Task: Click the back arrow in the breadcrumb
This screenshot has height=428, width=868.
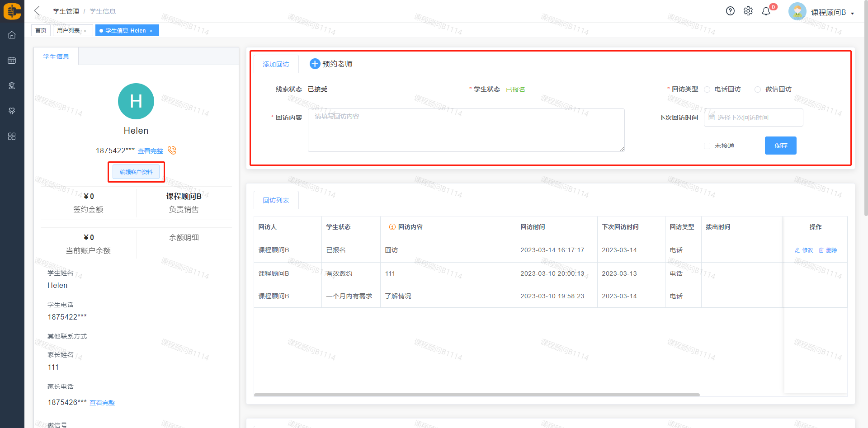Action: 37,11
